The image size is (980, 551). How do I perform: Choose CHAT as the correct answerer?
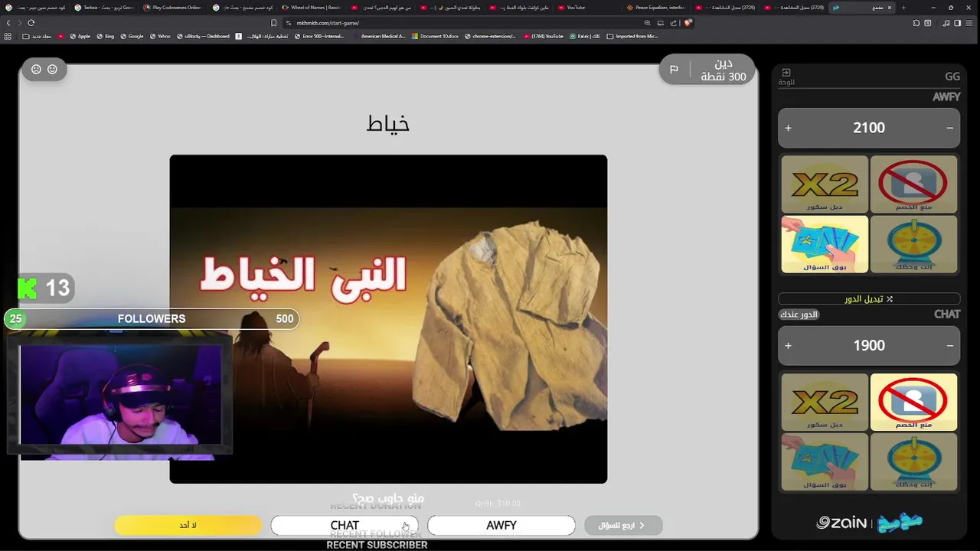345,525
